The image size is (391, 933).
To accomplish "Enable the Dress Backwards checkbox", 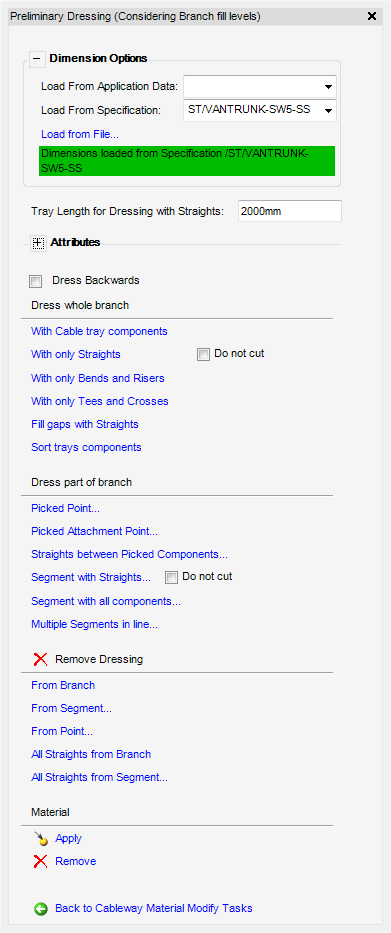I will (x=36, y=281).
